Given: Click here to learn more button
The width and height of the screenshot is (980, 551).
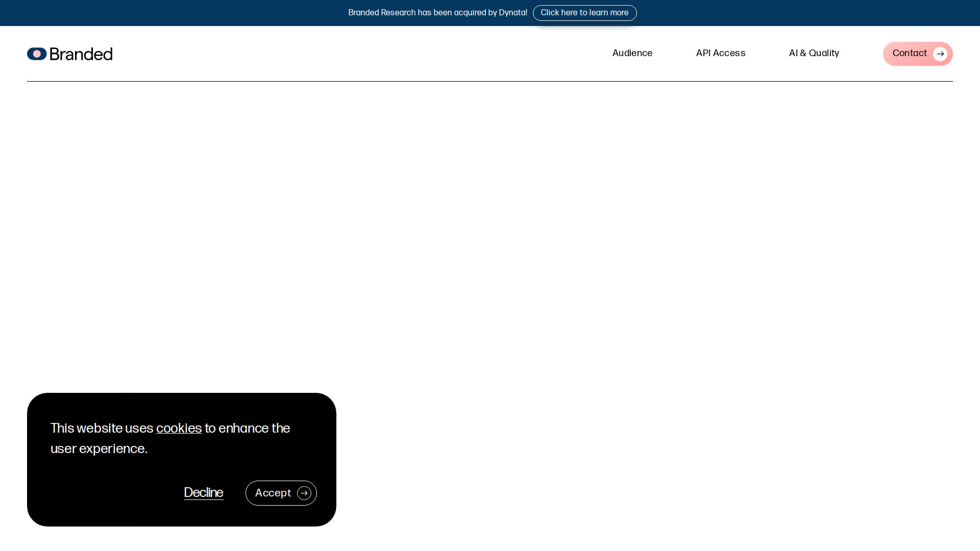Looking at the screenshot, I should [584, 13].
